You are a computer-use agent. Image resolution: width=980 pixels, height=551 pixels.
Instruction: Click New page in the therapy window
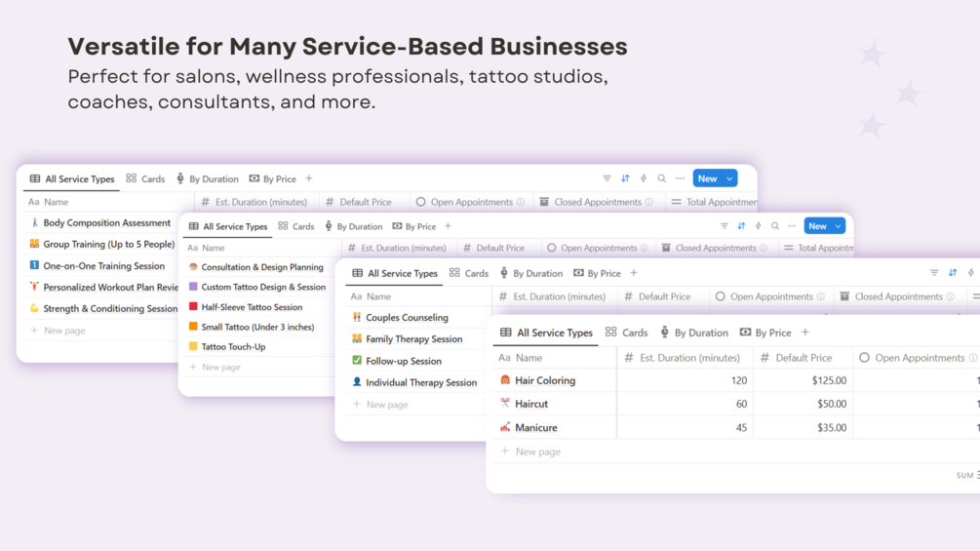(x=380, y=404)
